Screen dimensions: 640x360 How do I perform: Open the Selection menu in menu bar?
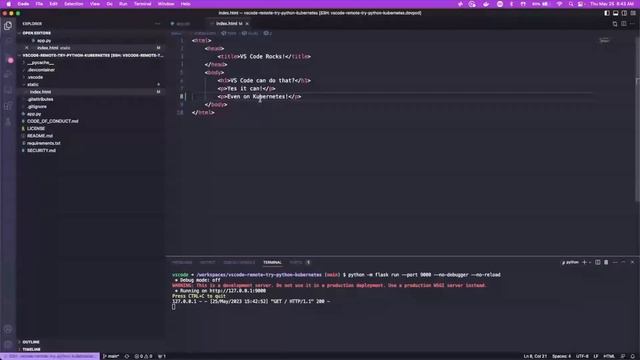73,4
